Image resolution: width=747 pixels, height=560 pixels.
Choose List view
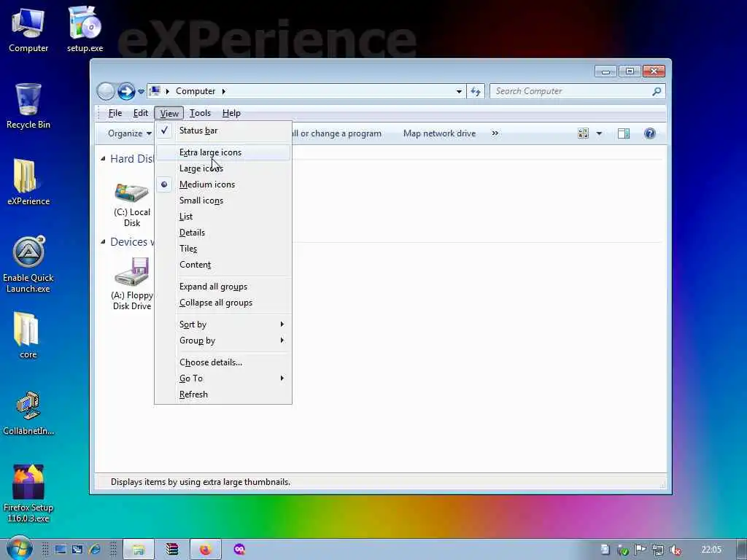223,216
